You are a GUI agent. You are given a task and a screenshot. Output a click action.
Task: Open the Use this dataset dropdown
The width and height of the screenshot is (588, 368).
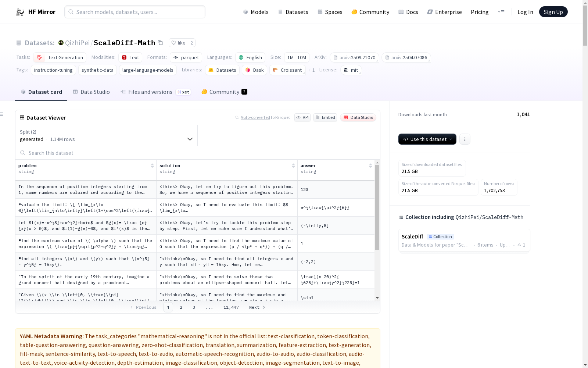427,139
